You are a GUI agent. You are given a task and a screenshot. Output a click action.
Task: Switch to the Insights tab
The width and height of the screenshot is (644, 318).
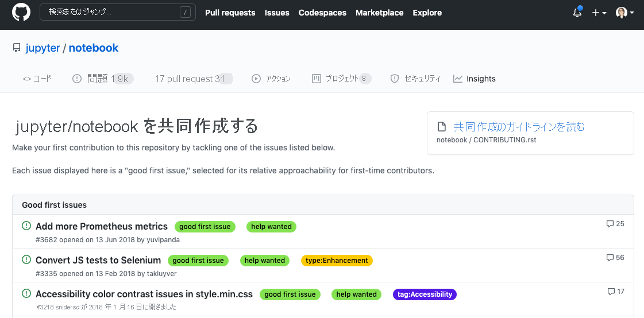point(475,79)
